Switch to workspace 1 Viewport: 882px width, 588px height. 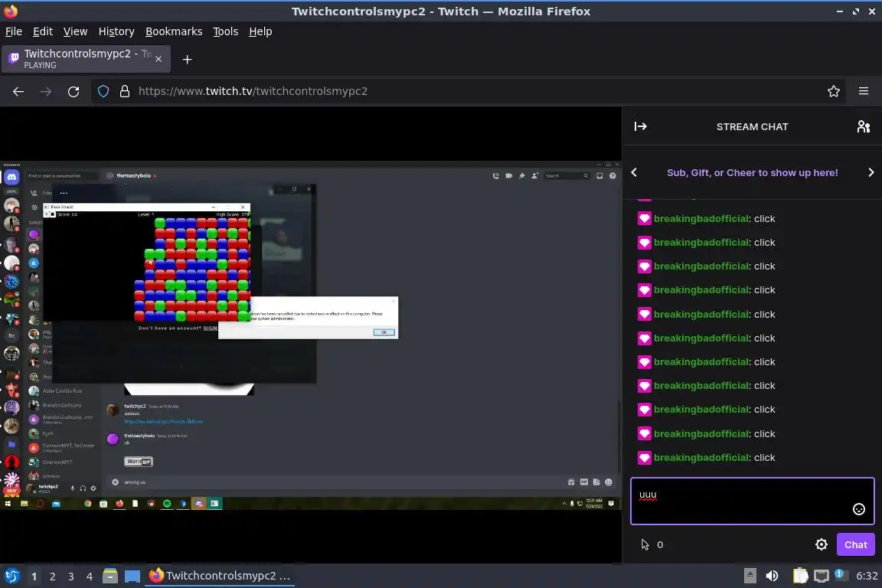coord(34,577)
